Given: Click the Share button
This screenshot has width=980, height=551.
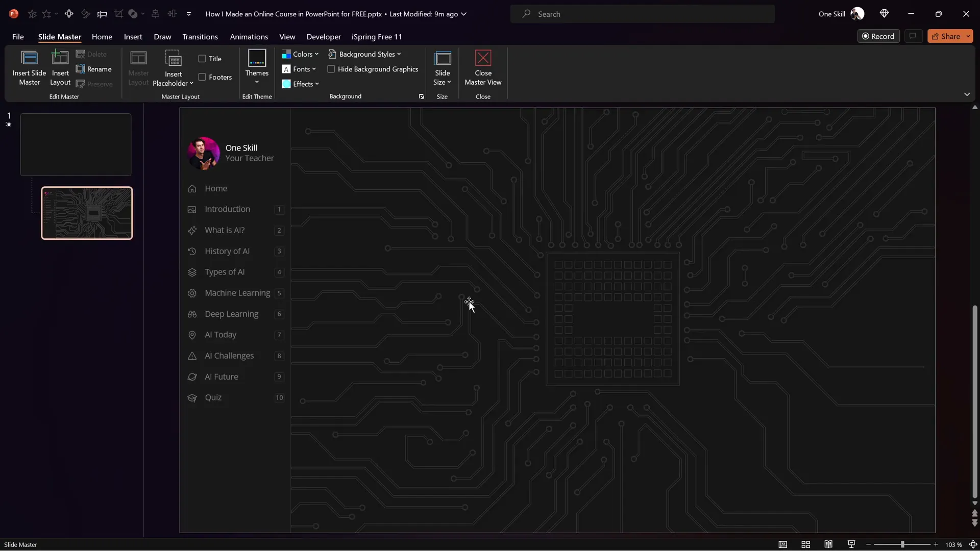Looking at the screenshot, I should (946, 36).
